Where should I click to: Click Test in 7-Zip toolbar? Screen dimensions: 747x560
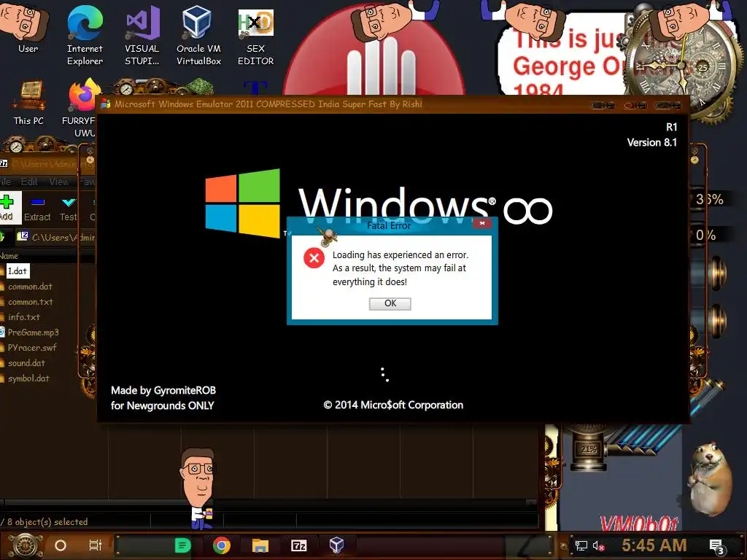[x=69, y=209]
